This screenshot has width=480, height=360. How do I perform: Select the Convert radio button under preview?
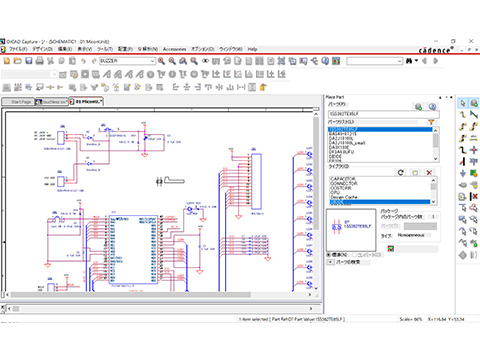pos(354,255)
